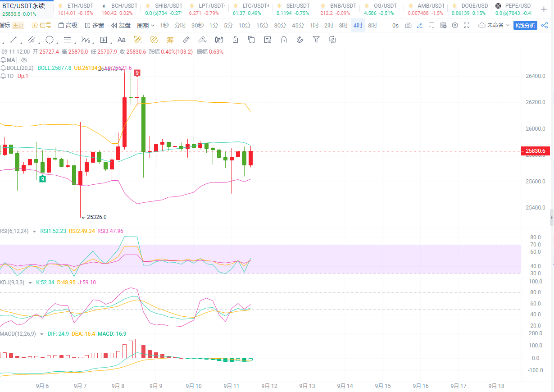Select the 1时 timeframe

pos(314,25)
